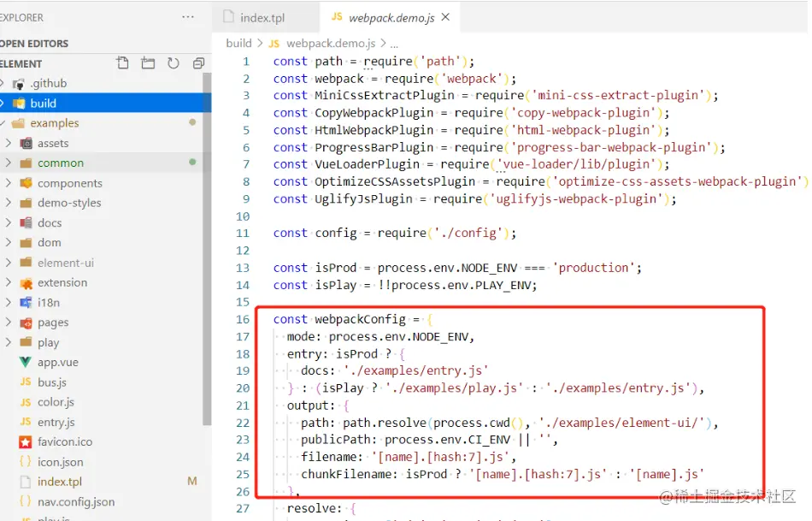Click the assets folder icon
812x521 pixels.
coord(26,143)
